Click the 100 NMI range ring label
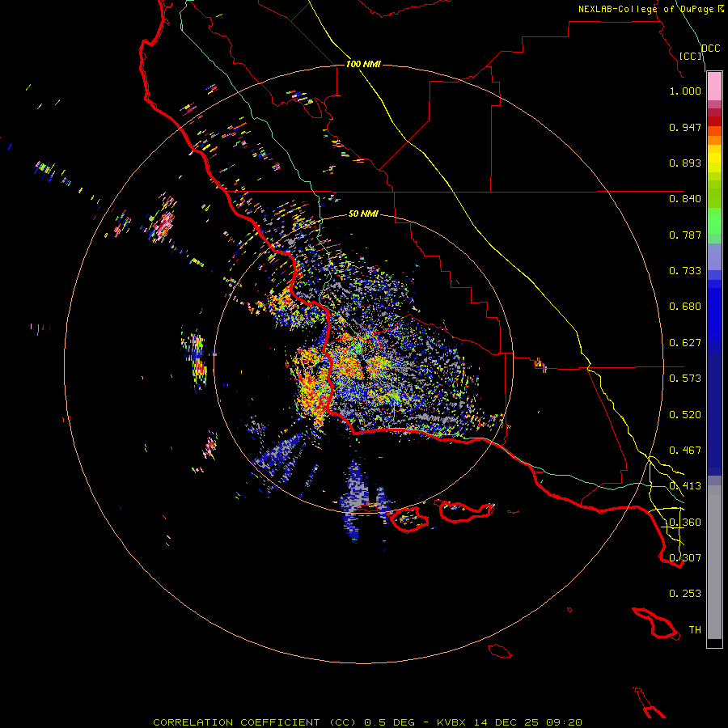Image resolution: width=728 pixels, height=728 pixels. point(363,64)
